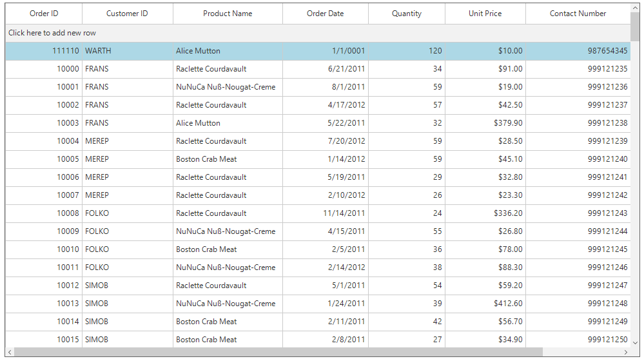Click order date cell 1/1/0001

point(326,51)
